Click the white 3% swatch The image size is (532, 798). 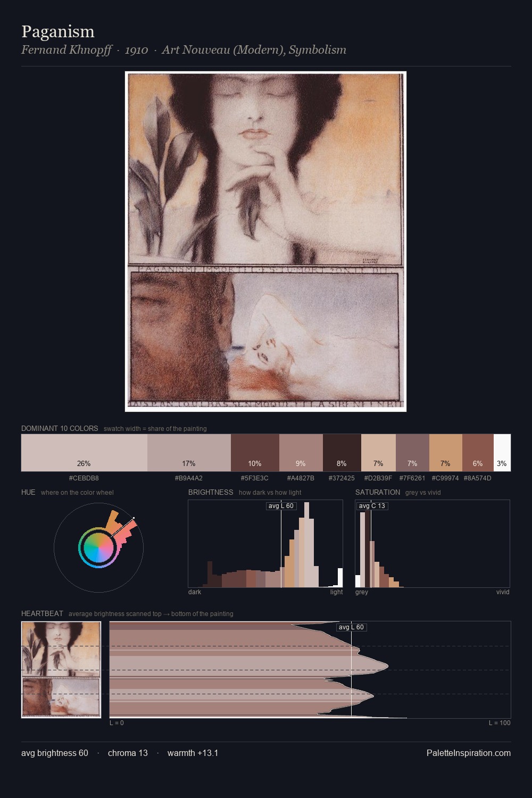502,453
